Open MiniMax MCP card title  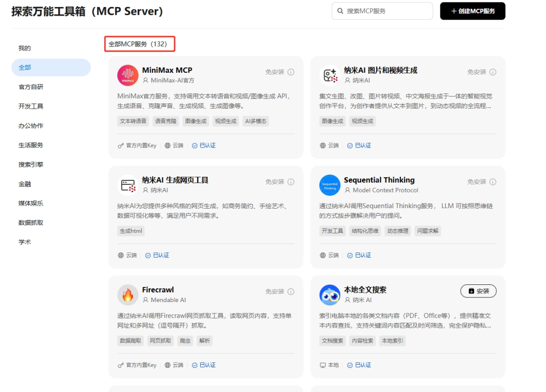[167, 70]
